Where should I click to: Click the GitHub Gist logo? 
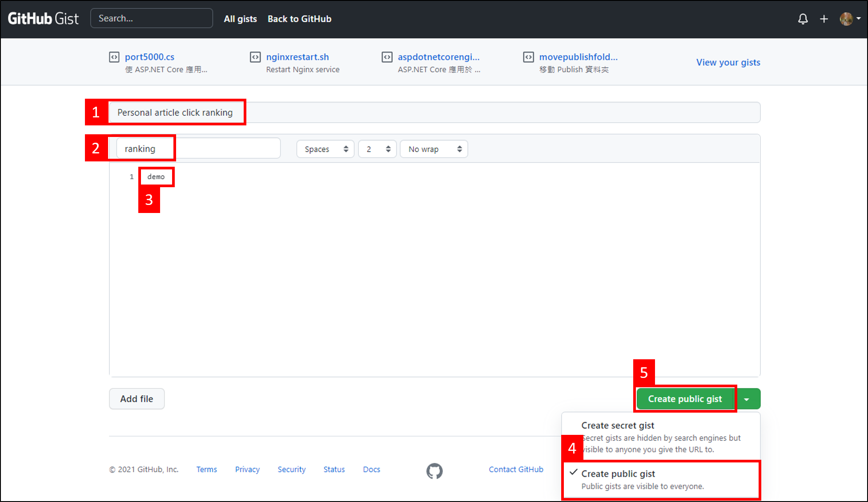[x=43, y=19]
